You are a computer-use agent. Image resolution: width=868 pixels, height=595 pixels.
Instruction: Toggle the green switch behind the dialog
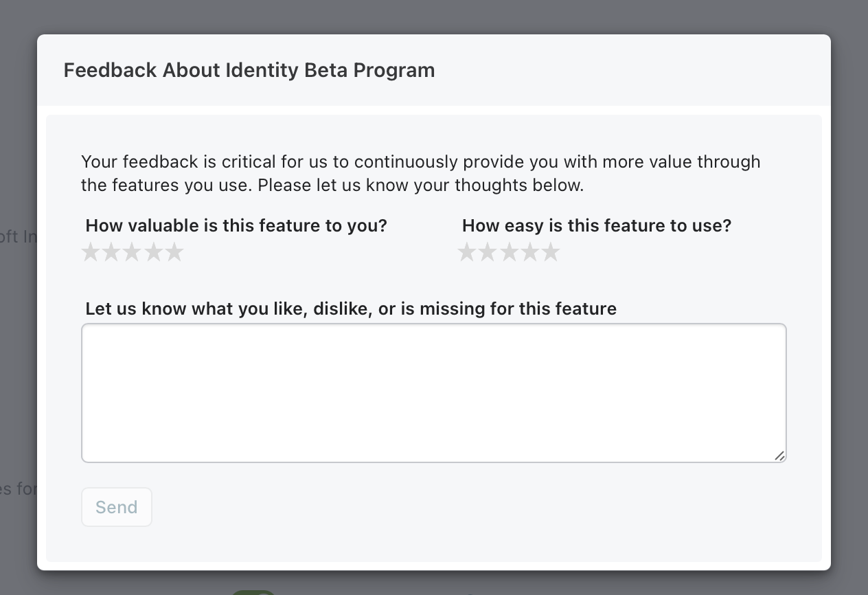(x=253, y=592)
